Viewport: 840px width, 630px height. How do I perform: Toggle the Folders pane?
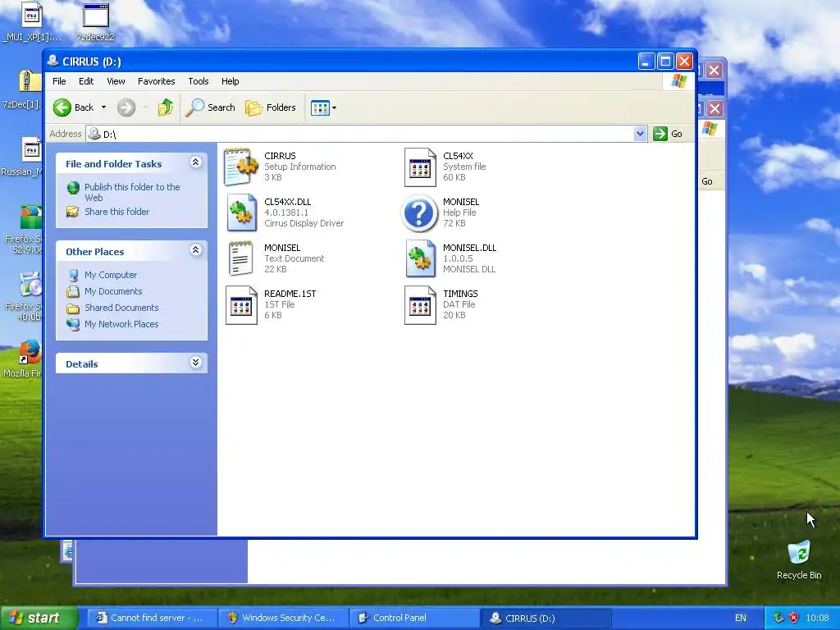pyautogui.click(x=271, y=107)
